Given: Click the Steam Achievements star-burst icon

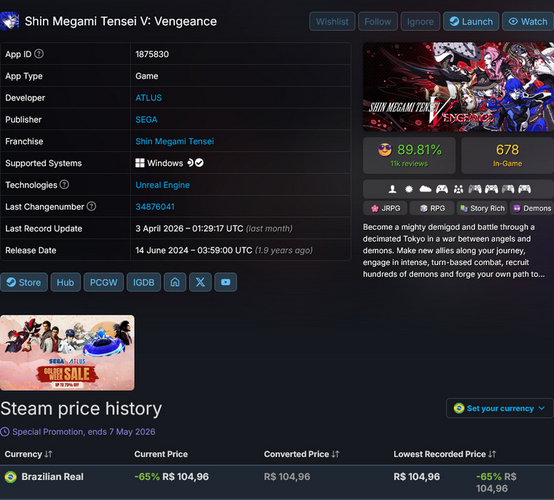Looking at the screenshot, I should point(409,189).
